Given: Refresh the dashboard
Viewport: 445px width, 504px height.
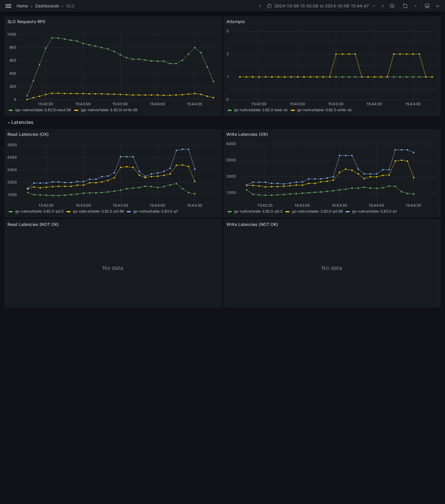Looking at the screenshot, I should (x=405, y=6).
